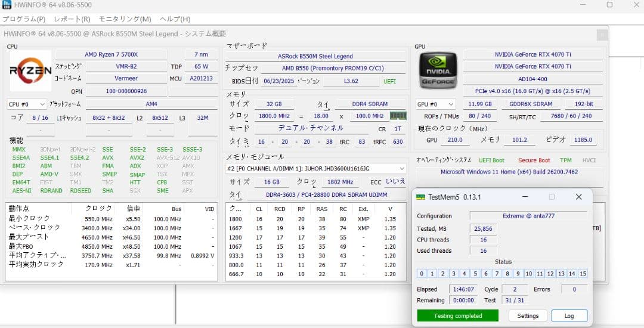Click the video clock 1185.0 field
644x328 pixels.
[x=583, y=140]
